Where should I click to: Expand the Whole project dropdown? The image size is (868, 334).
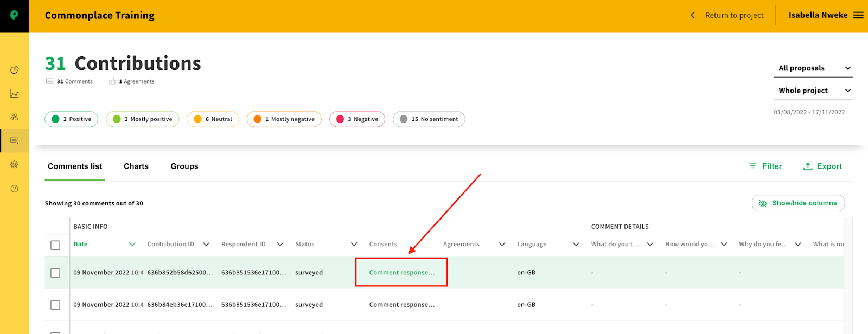point(814,91)
